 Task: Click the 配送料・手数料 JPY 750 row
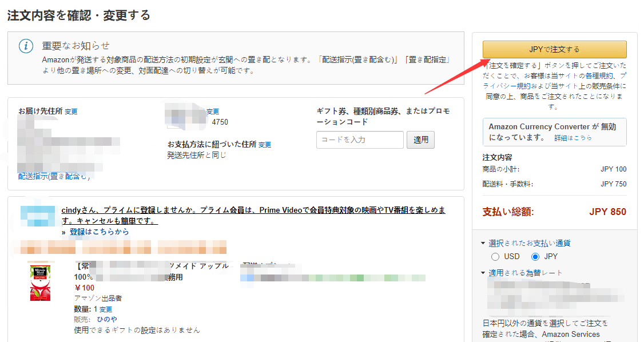[554, 184]
